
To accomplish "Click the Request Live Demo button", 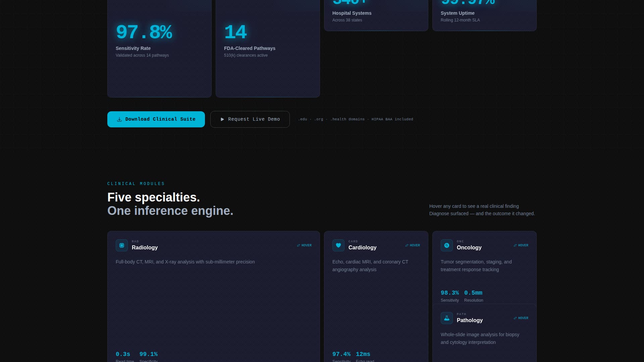I will (x=250, y=119).
